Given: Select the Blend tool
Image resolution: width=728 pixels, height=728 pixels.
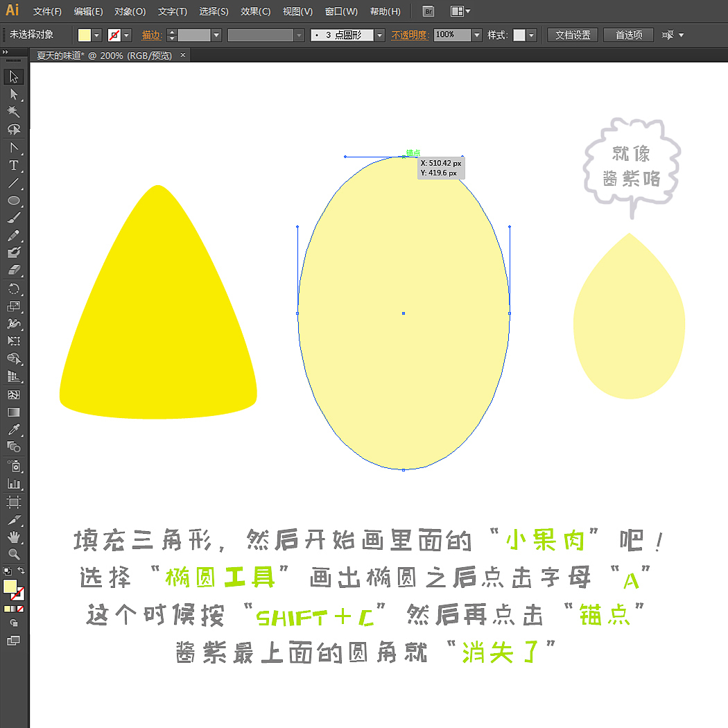Looking at the screenshot, I should click(13, 448).
